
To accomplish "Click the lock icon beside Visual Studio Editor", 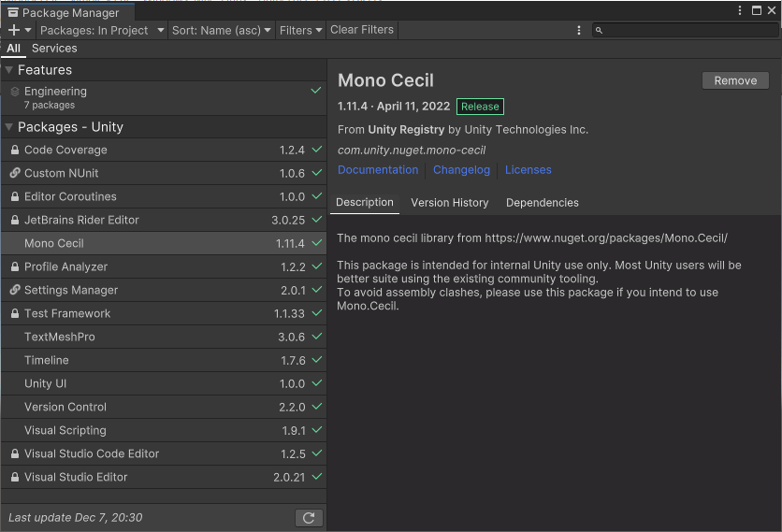I will [x=15, y=477].
